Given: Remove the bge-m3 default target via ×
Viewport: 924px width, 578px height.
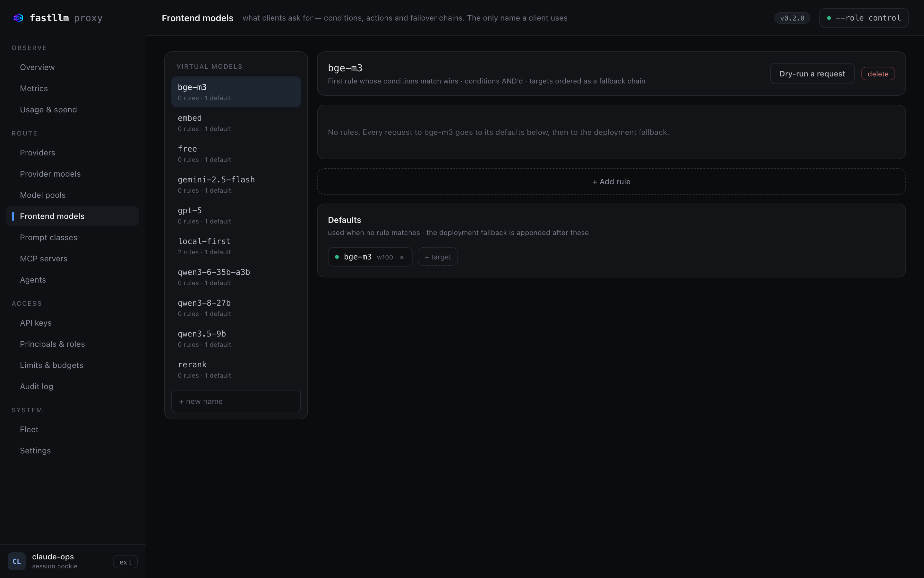Looking at the screenshot, I should point(402,257).
